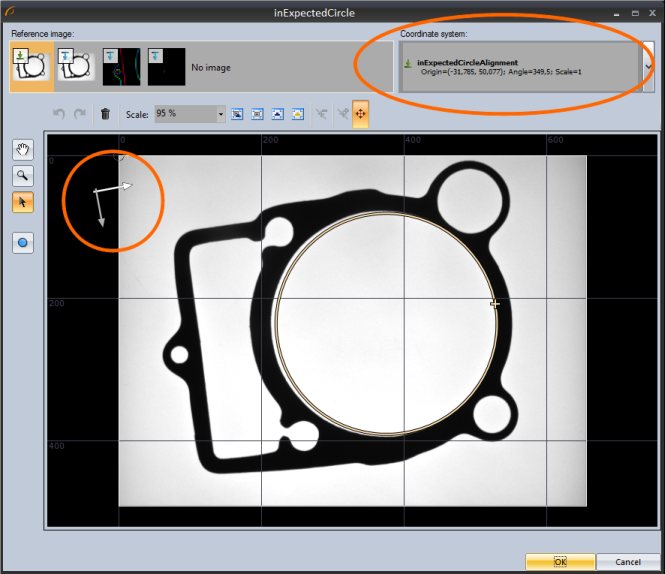Toggle the pin icon left of move-arrows button
Viewport: 665px width, 574px height.
point(340,114)
